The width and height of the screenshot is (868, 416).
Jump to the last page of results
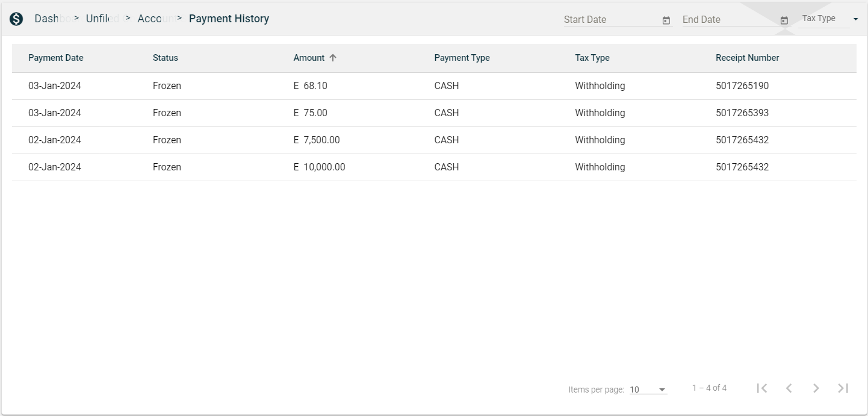click(x=843, y=388)
